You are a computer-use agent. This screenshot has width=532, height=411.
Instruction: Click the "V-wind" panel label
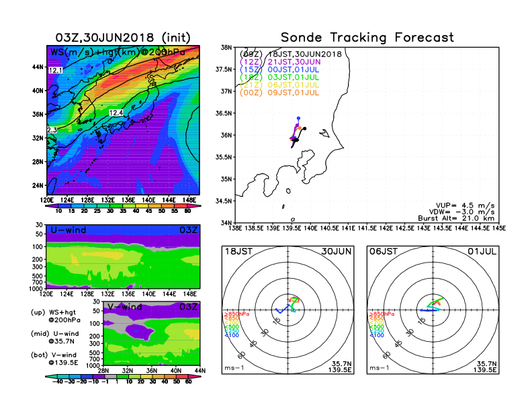point(124,307)
